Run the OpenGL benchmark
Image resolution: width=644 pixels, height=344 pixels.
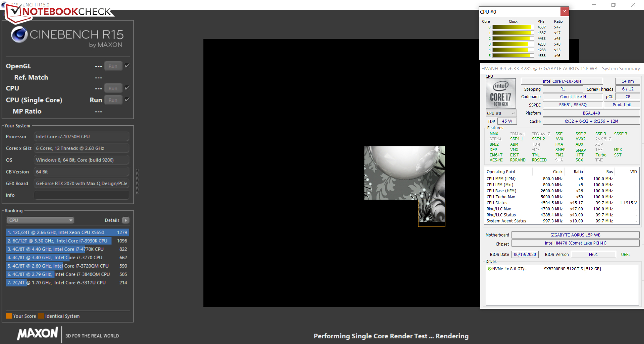(x=113, y=66)
